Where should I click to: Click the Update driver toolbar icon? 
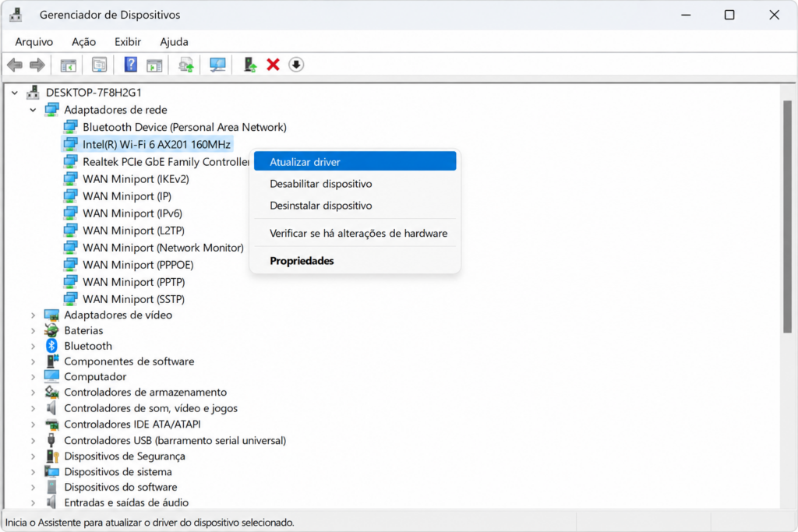pos(185,65)
